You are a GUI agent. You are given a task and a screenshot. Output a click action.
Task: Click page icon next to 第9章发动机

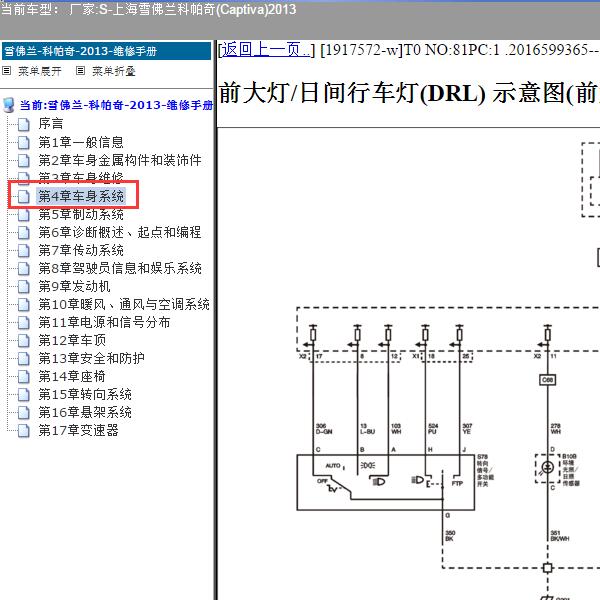click(24, 287)
